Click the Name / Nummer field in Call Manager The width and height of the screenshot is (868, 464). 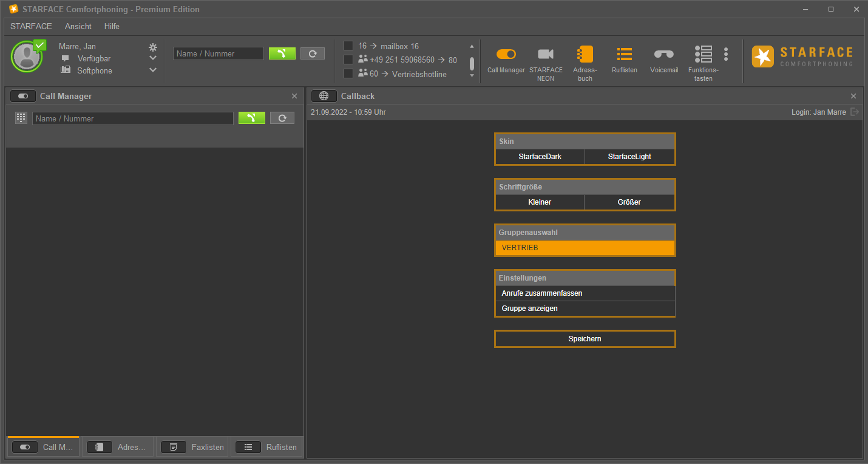pyautogui.click(x=132, y=118)
